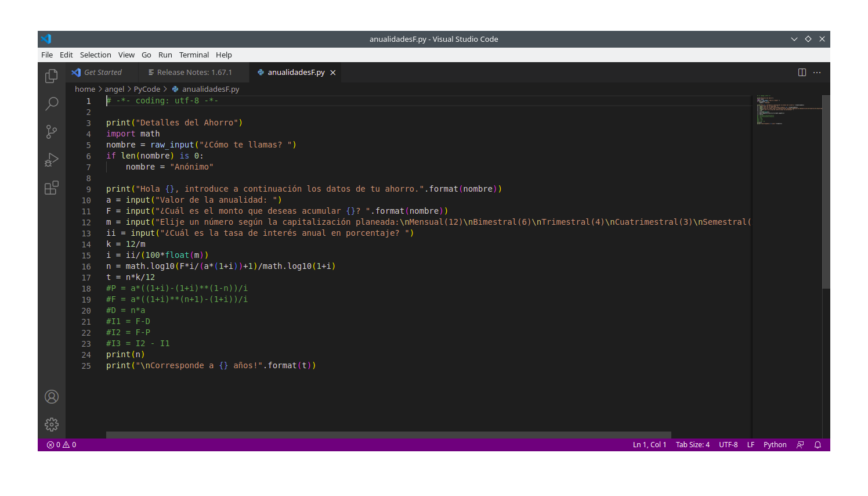Click the Split Editor Right icon
868x496 pixels.
(802, 73)
